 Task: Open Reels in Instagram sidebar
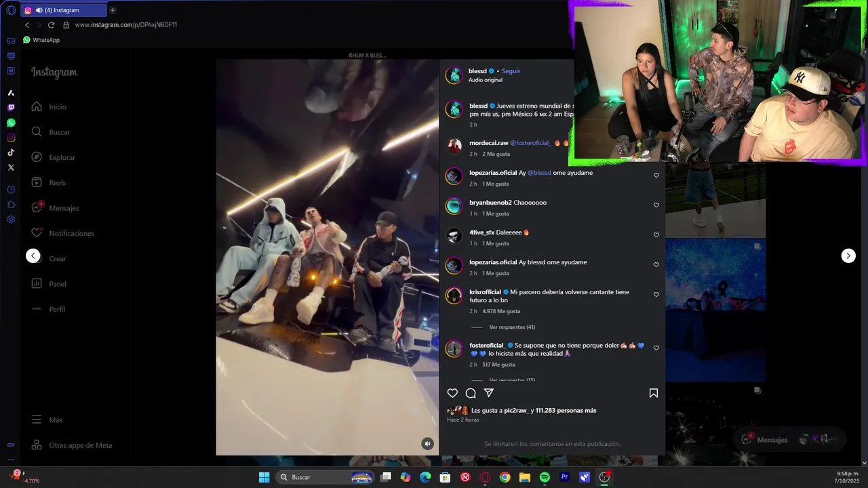point(48,182)
